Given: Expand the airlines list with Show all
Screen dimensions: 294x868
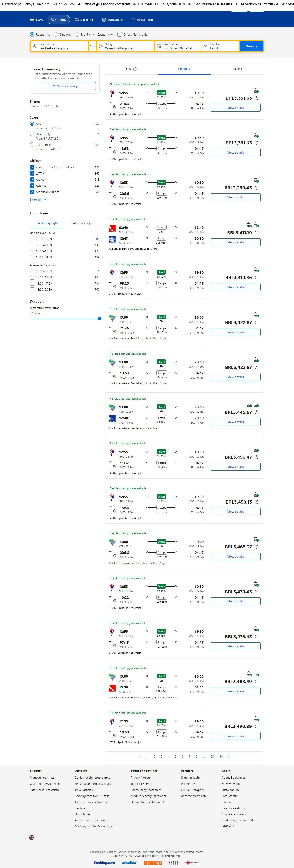Looking at the screenshot, I should [38, 200].
